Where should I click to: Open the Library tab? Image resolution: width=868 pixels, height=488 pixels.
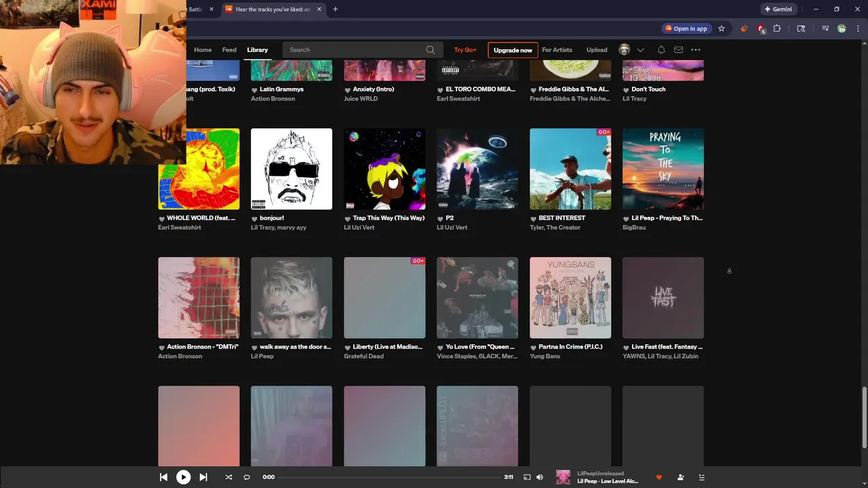(258, 49)
